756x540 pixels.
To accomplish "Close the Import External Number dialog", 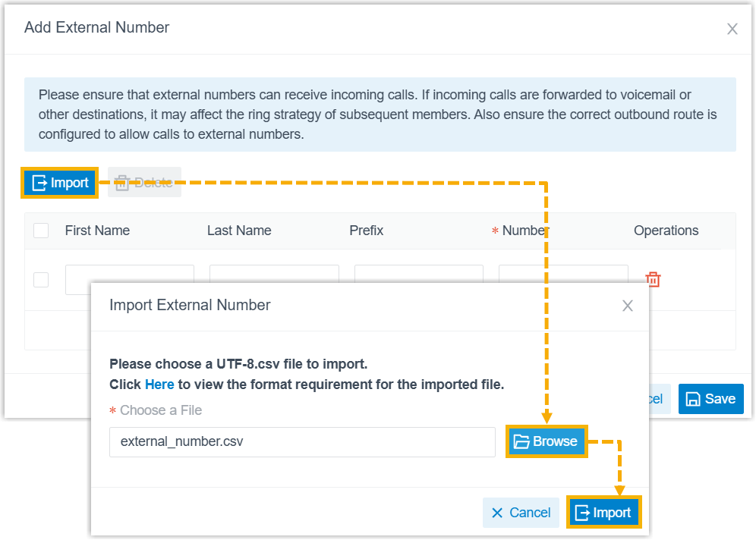I will [627, 306].
